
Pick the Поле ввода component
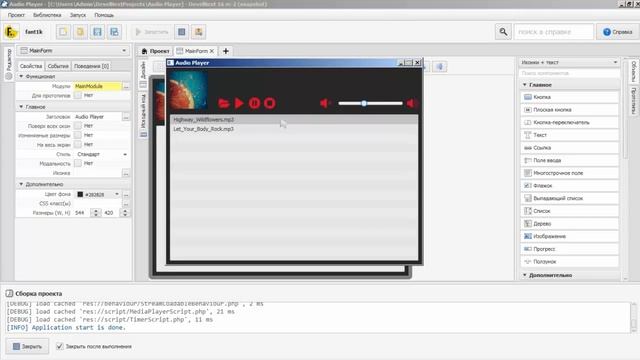[569, 160]
